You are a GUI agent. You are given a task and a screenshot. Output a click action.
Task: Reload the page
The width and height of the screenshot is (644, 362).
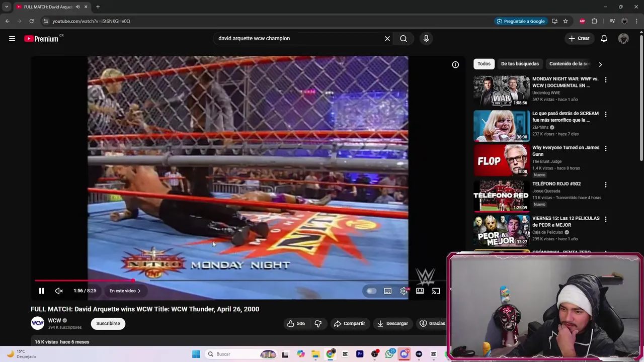(x=31, y=21)
